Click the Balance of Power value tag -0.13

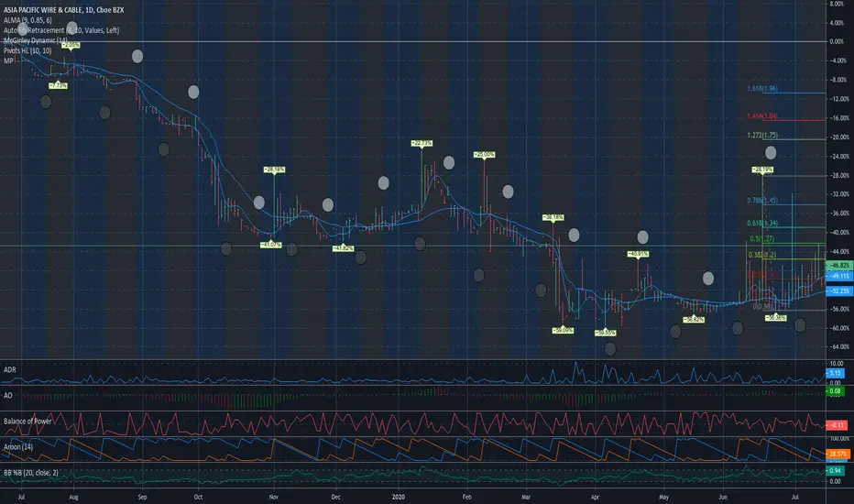pos(837,425)
